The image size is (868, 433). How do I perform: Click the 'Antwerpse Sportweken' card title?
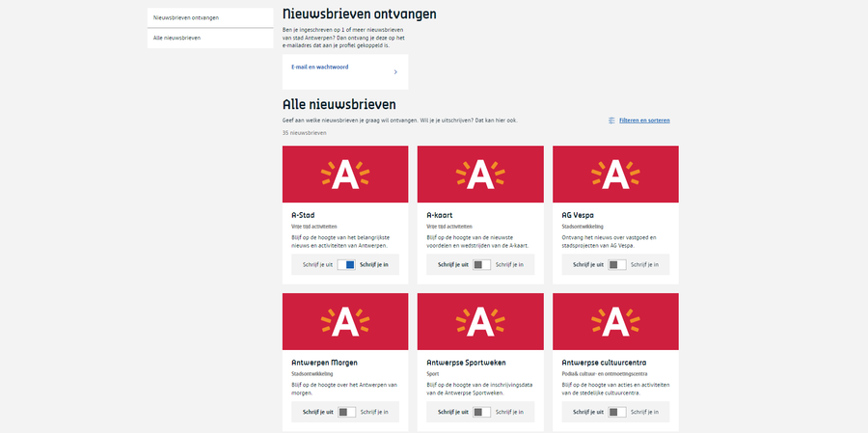tap(466, 363)
